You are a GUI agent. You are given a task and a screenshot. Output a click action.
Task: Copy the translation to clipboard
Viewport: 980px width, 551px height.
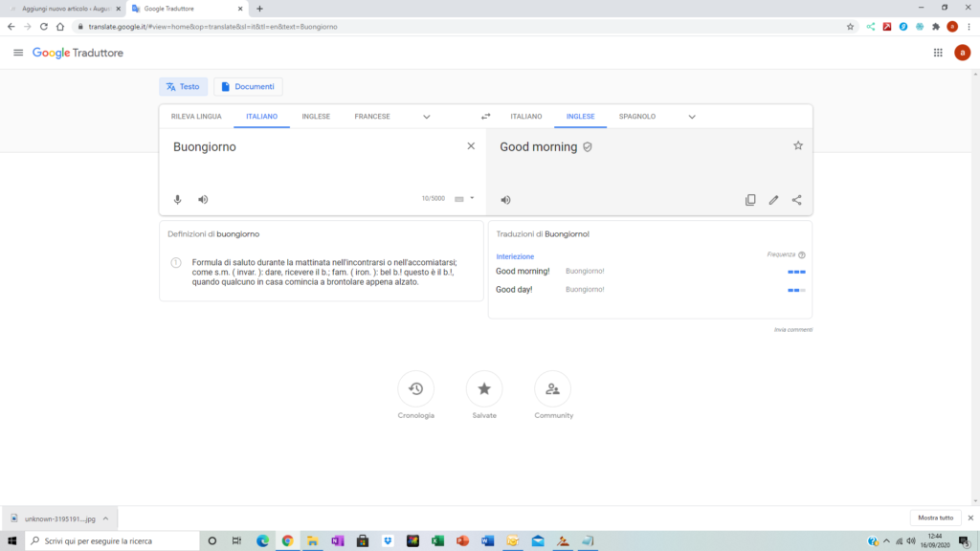point(750,200)
